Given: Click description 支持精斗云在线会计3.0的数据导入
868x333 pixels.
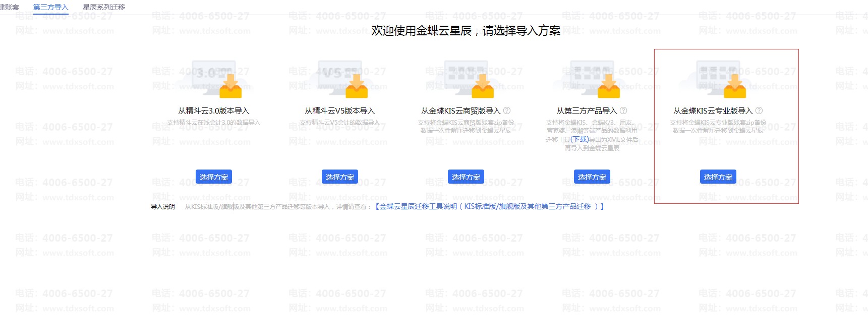Looking at the screenshot, I should pos(214,123).
